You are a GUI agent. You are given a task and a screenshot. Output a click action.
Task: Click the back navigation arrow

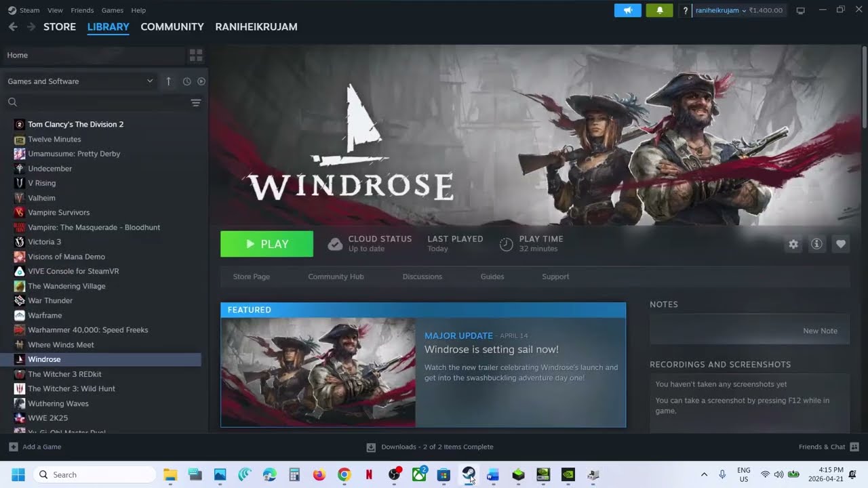pyautogui.click(x=13, y=27)
